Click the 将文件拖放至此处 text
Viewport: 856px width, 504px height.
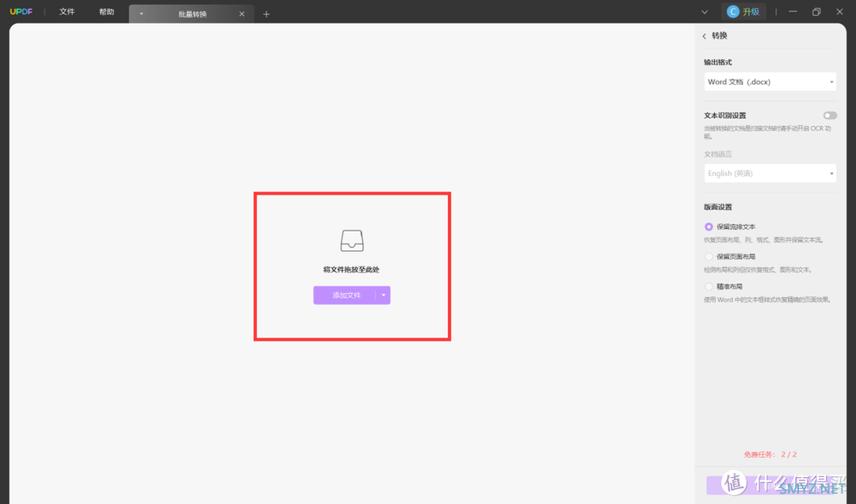coord(351,269)
